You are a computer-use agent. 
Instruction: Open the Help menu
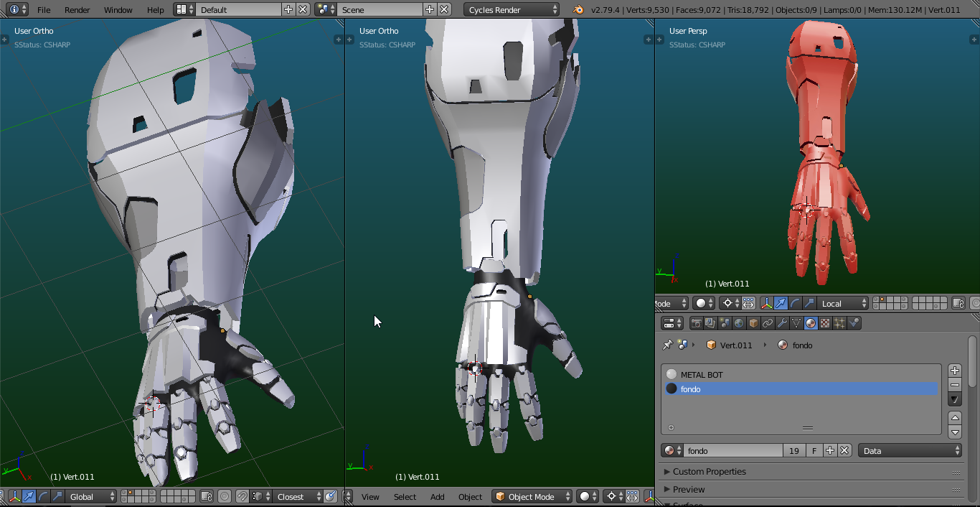click(x=155, y=9)
